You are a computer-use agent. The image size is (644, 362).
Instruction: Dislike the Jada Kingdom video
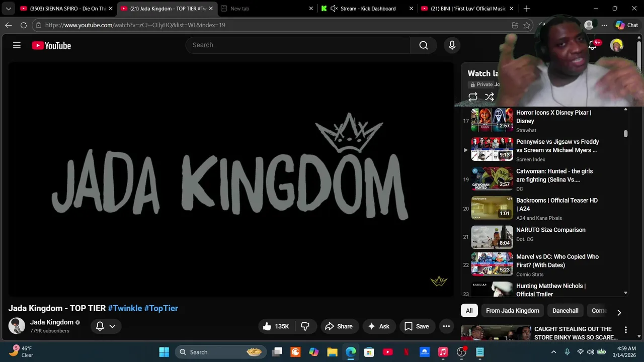tap(305, 326)
